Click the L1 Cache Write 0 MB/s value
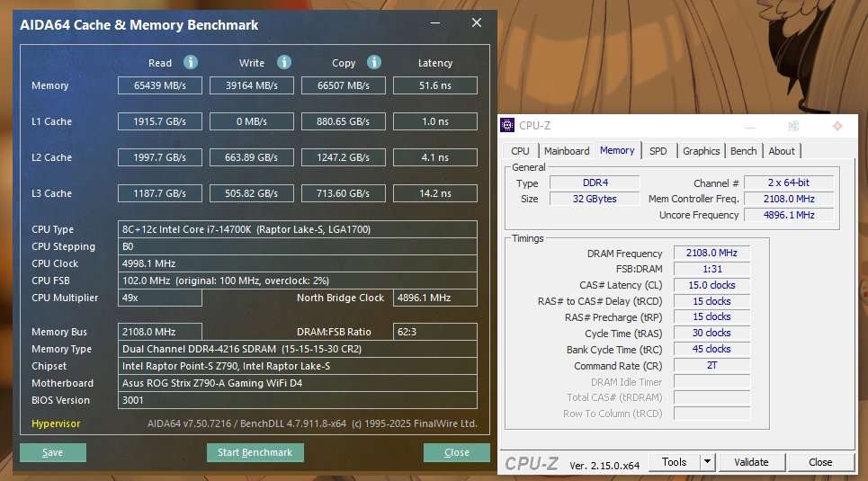The width and height of the screenshot is (868, 481). click(252, 121)
